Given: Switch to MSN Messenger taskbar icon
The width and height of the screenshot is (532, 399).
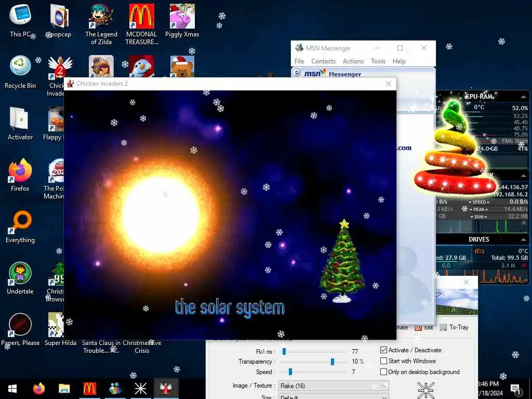Looking at the screenshot, I should [x=115, y=389].
